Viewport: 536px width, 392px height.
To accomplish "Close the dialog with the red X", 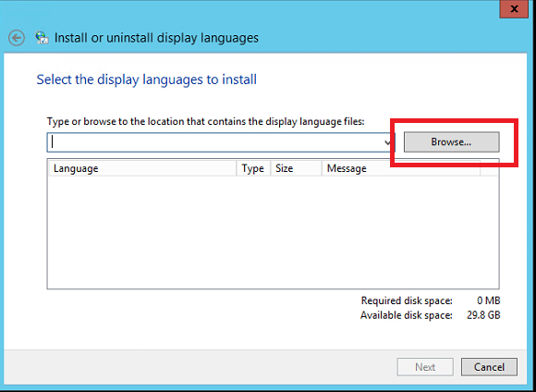I will click(x=514, y=8).
